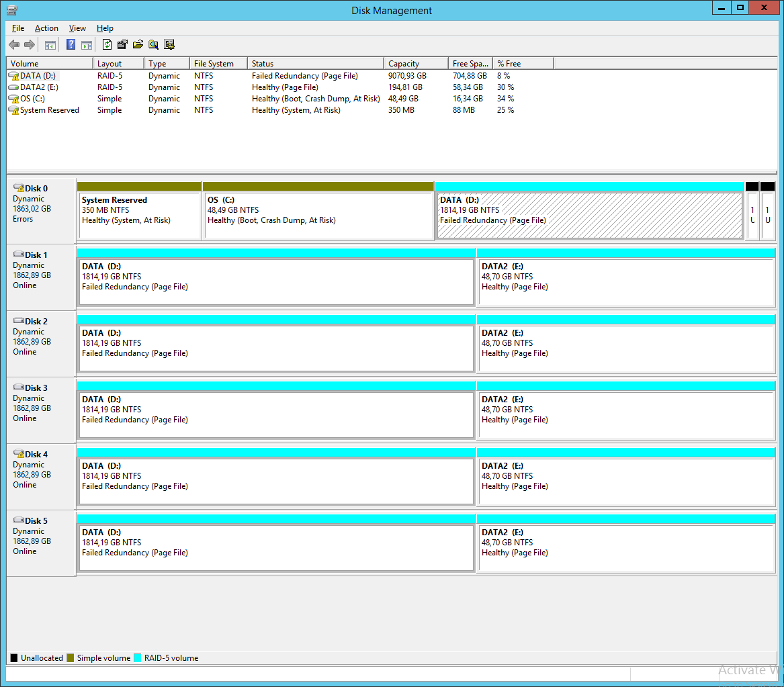784x687 pixels.
Task: Click "Failed Redundancy (Page File)" in the volume list
Action: [x=304, y=76]
